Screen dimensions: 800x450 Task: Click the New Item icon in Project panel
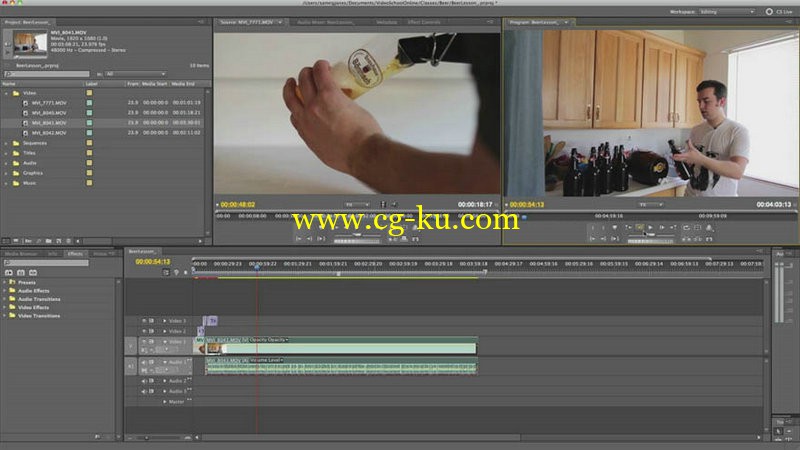[59, 240]
